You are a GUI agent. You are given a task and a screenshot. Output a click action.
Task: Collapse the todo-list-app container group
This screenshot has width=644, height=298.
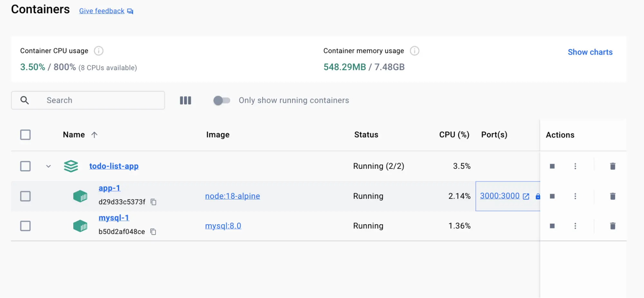(49, 166)
